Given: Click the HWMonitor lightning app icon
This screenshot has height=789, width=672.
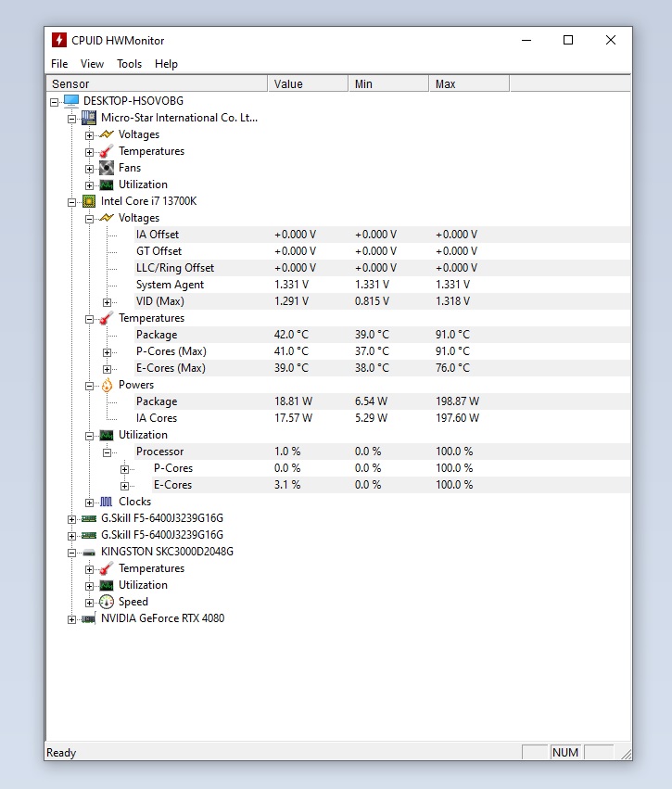Looking at the screenshot, I should (58, 40).
